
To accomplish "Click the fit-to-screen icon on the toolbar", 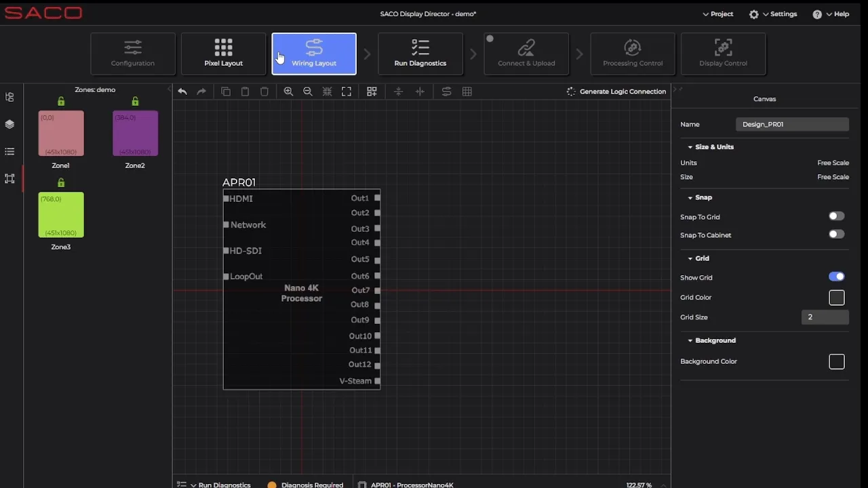I will click(347, 91).
